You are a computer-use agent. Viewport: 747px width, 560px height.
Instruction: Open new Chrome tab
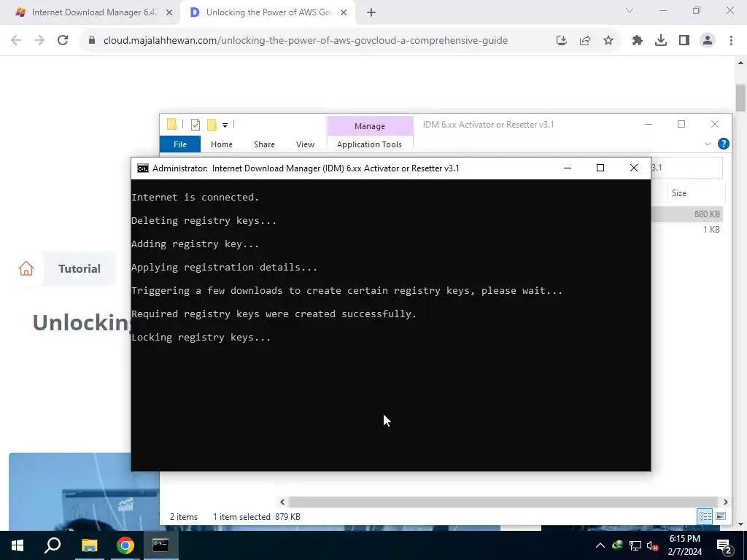(x=371, y=13)
